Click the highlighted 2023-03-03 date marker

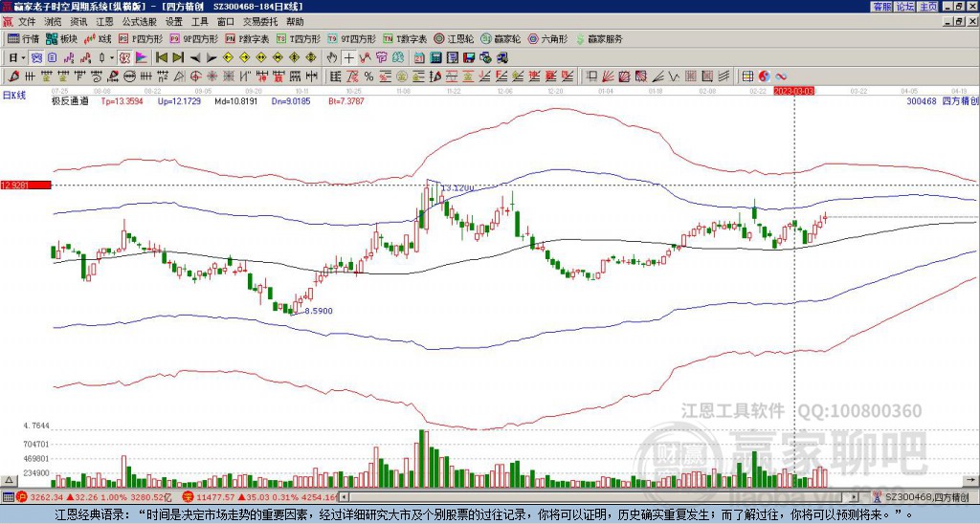[x=794, y=91]
